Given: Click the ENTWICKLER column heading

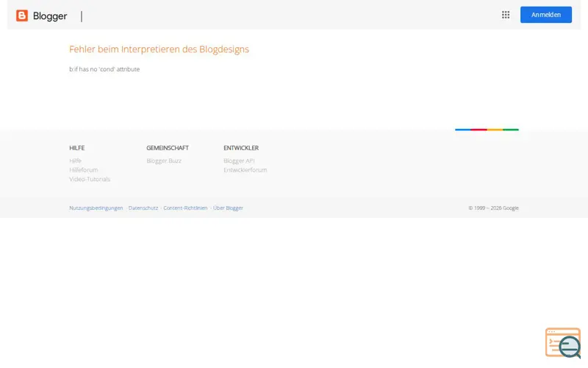Looking at the screenshot, I should click(x=241, y=148).
